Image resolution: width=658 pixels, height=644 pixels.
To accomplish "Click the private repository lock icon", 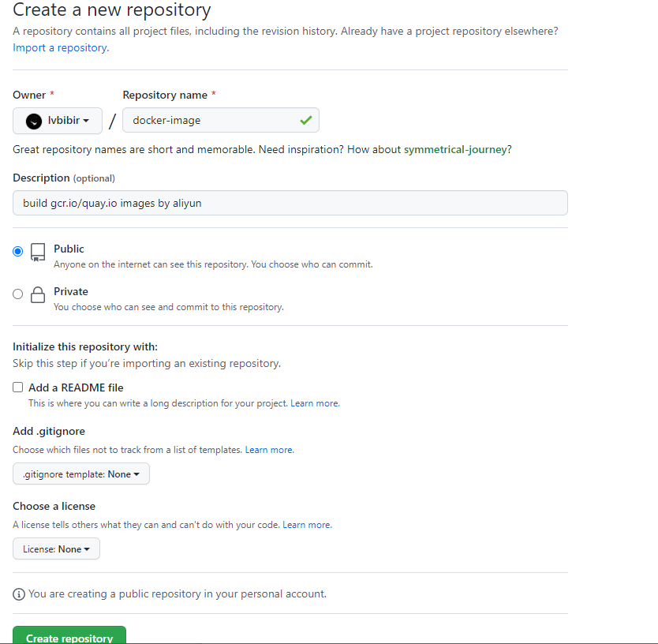I will coord(38,295).
